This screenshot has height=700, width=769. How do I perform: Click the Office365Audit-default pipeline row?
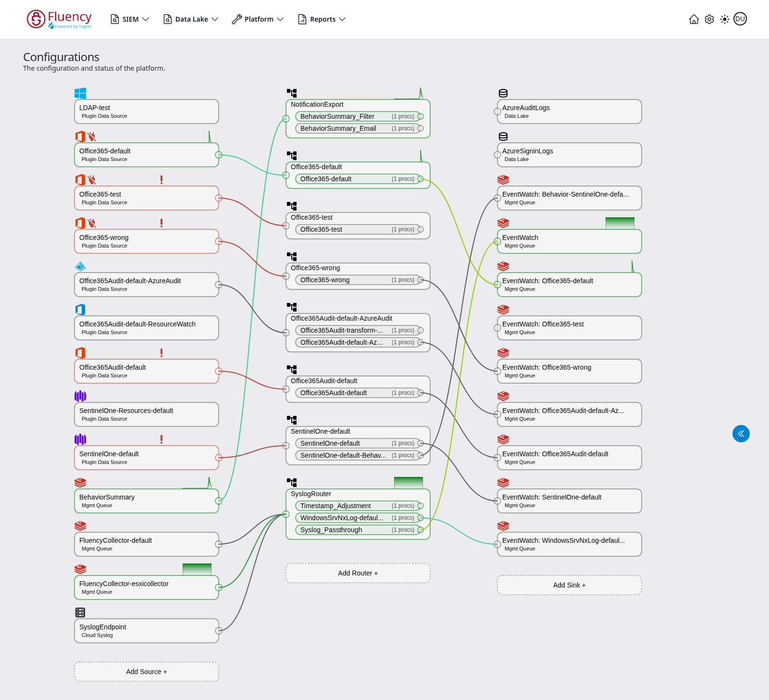(x=358, y=393)
